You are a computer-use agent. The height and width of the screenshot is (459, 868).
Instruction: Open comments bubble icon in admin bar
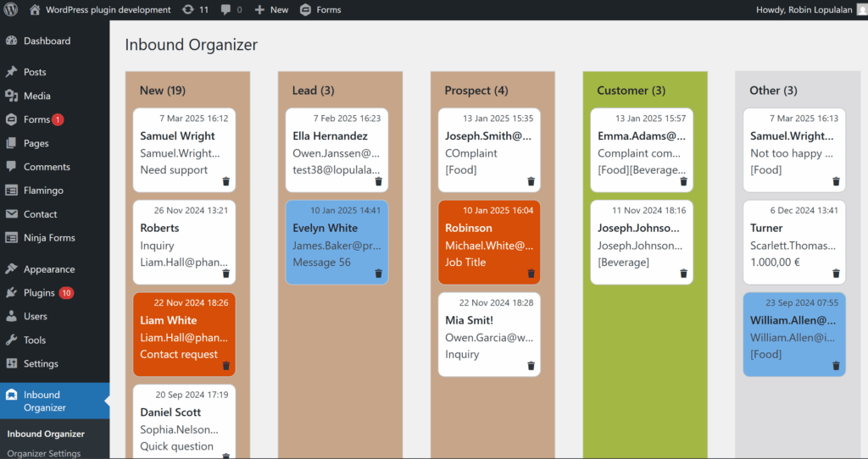[x=231, y=10]
